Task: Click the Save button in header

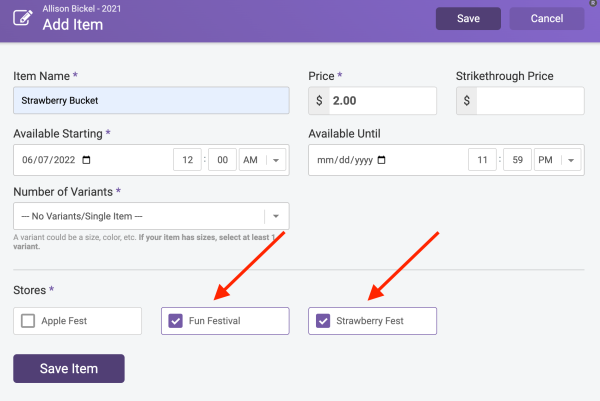Action: point(468,18)
